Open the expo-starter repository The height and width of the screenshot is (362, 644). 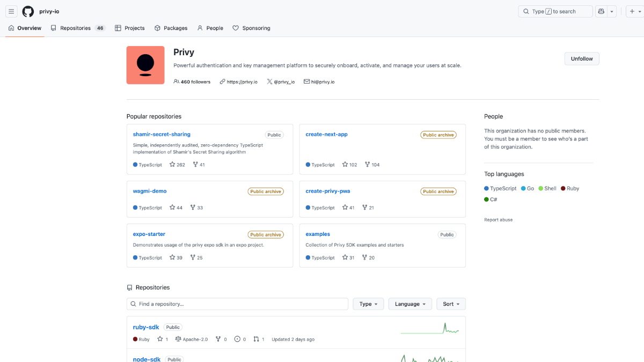(149, 234)
